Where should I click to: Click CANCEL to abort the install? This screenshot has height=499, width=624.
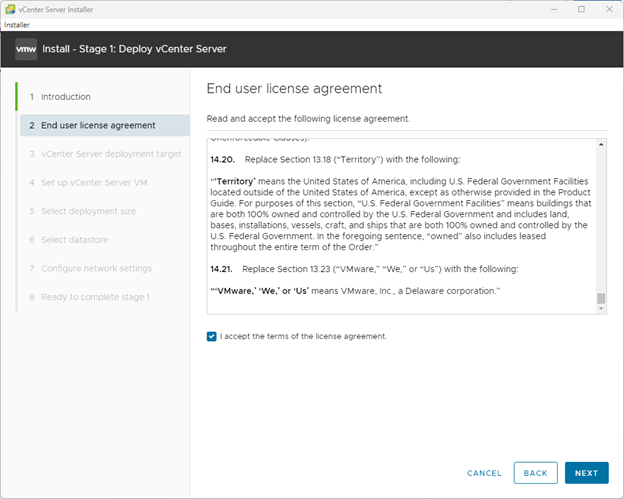point(484,473)
